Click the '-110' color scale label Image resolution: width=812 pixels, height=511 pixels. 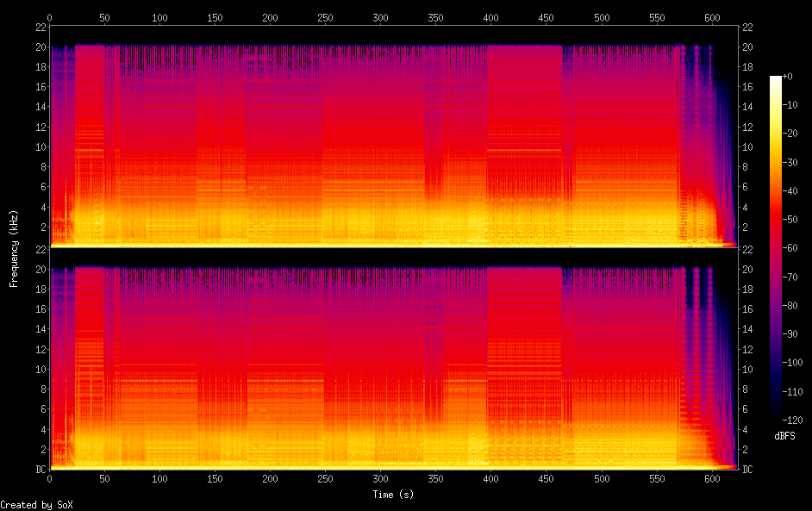(792, 391)
